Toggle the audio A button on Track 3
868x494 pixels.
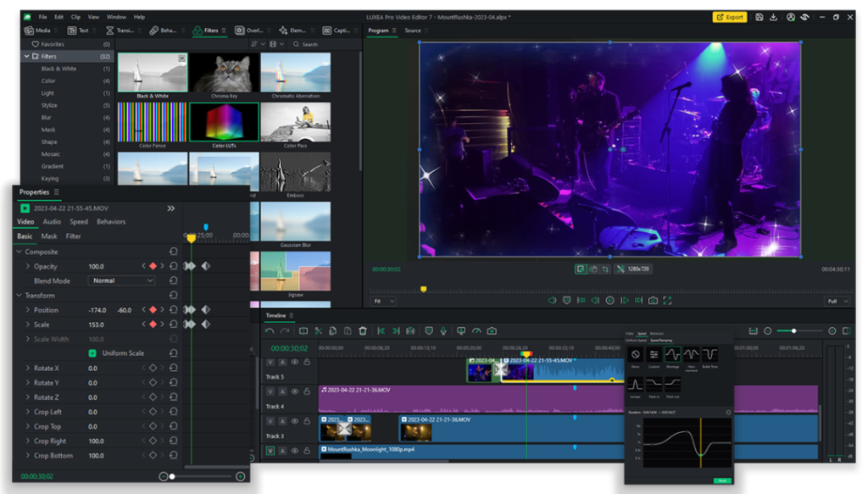click(282, 421)
